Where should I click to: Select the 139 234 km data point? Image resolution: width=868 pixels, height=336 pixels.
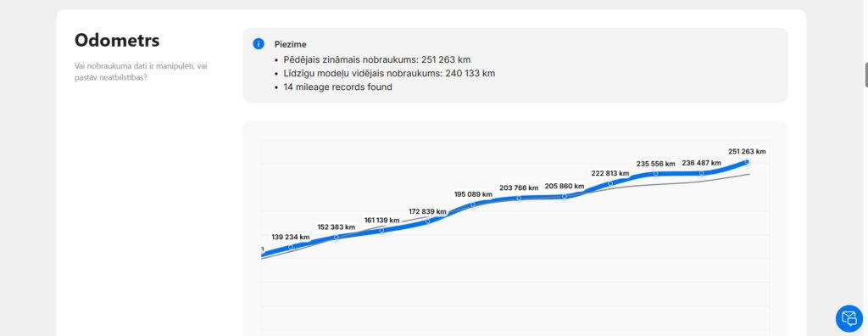coord(291,247)
